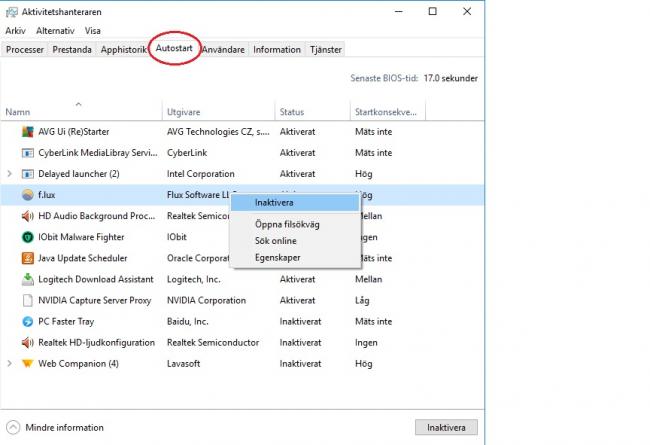650x445 pixels.
Task: Select the f.lux row name
Action: tap(46, 195)
